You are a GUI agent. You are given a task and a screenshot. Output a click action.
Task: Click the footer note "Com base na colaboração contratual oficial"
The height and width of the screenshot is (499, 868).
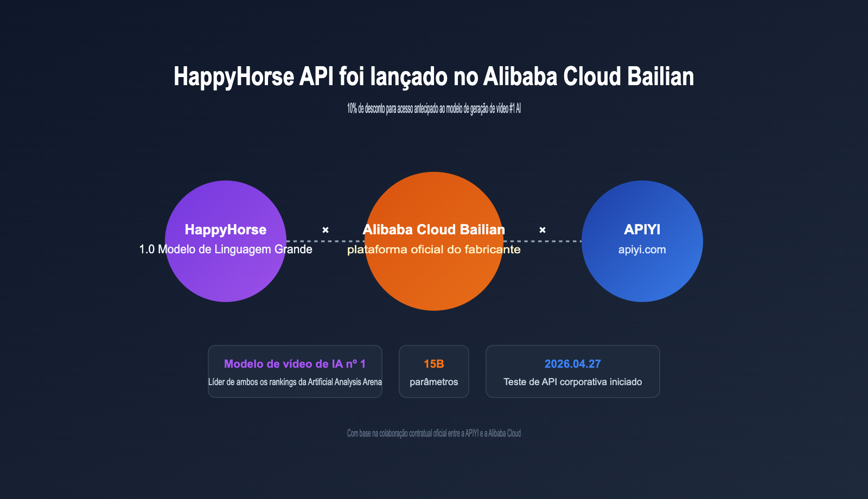click(434, 433)
